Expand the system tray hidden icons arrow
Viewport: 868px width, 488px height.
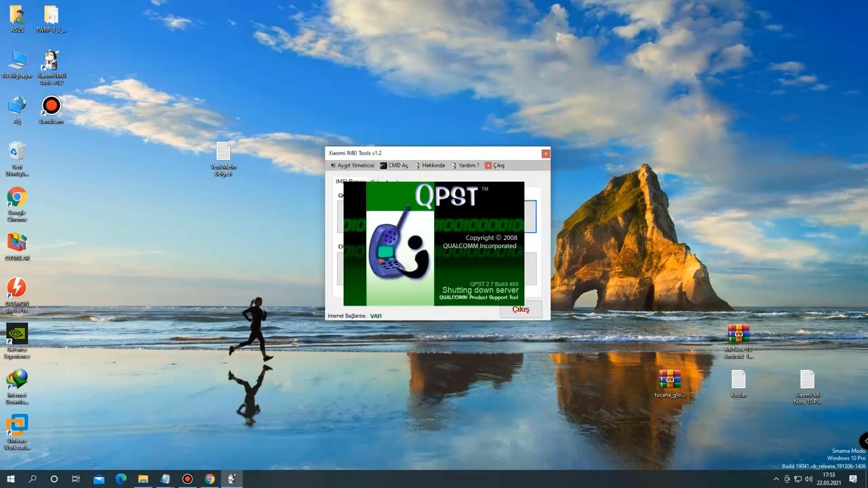776,479
